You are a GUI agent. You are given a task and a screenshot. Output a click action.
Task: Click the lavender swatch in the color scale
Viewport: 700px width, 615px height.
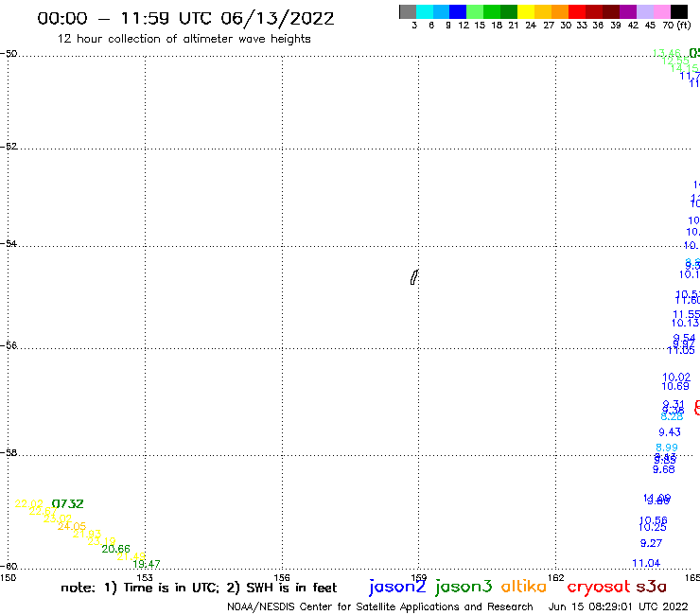644,12
